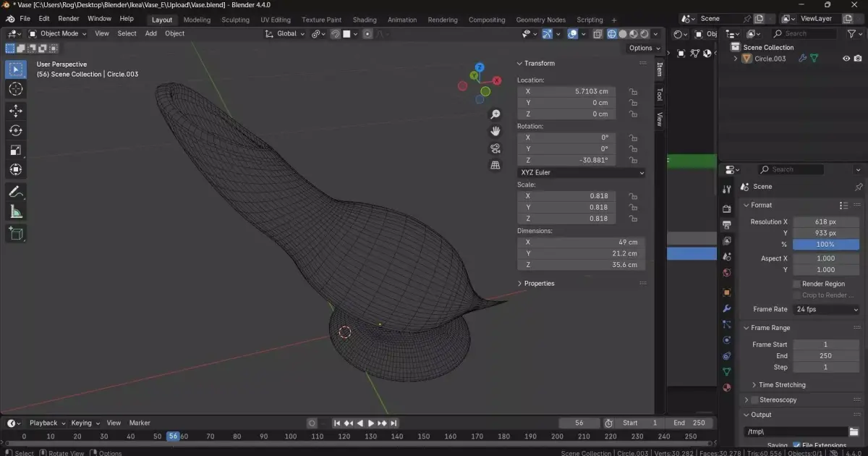Pick the Annotate tool

pyautogui.click(x=16, y=192)
